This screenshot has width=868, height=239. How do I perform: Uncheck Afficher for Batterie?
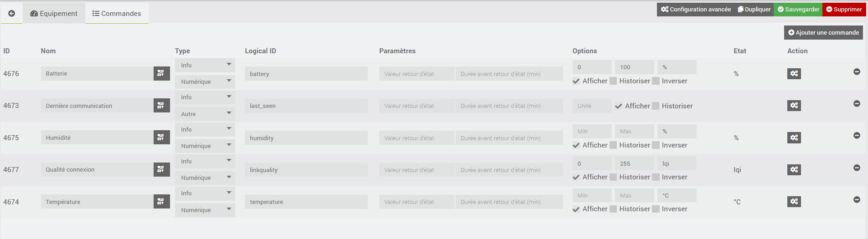coord(576,81)
